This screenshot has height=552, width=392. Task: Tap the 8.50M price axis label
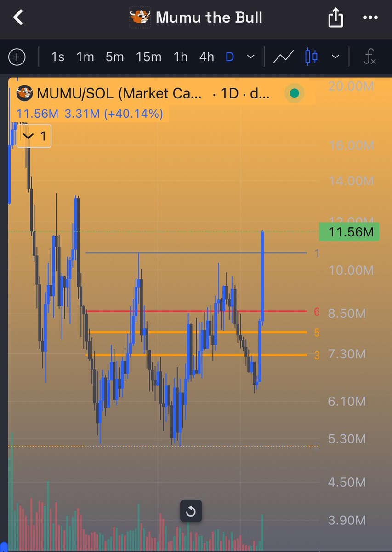tap(347, 314)
